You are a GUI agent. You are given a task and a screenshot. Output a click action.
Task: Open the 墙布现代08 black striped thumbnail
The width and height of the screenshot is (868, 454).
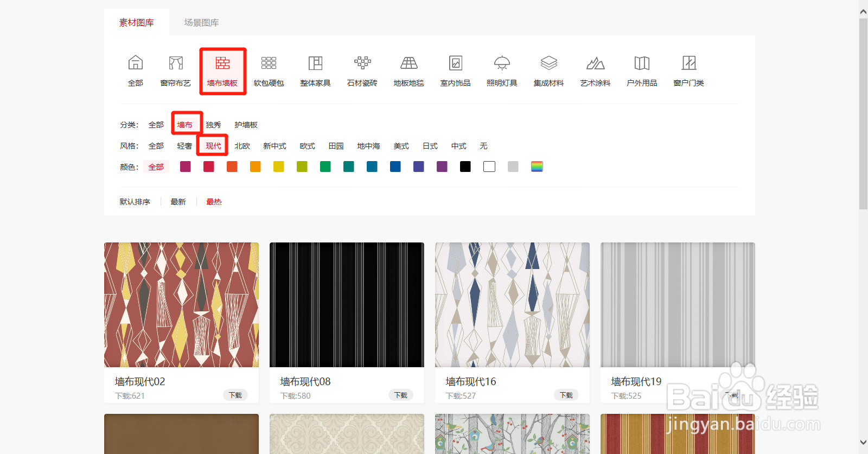347,305
